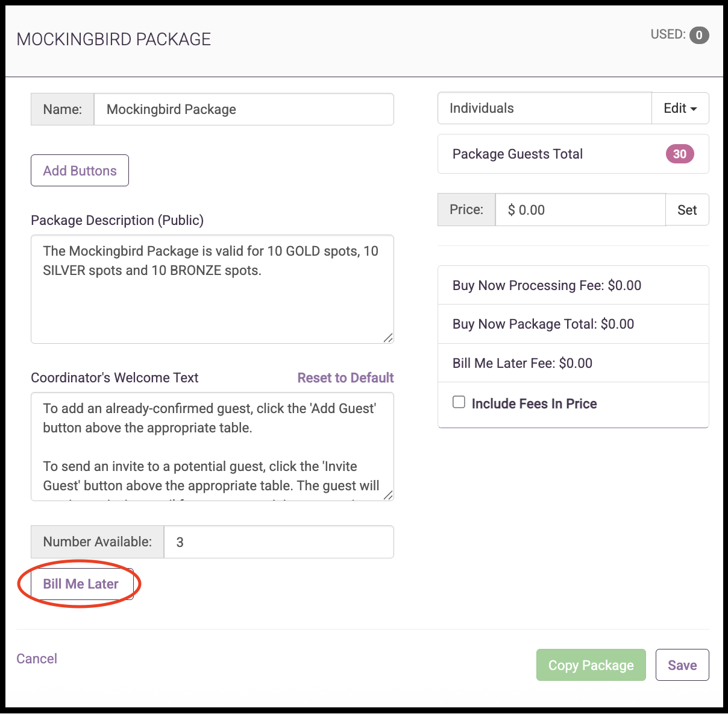The image size is (728, 714).
Task: Click the Welcome Text area resize handle
Action: pos(388,495)
